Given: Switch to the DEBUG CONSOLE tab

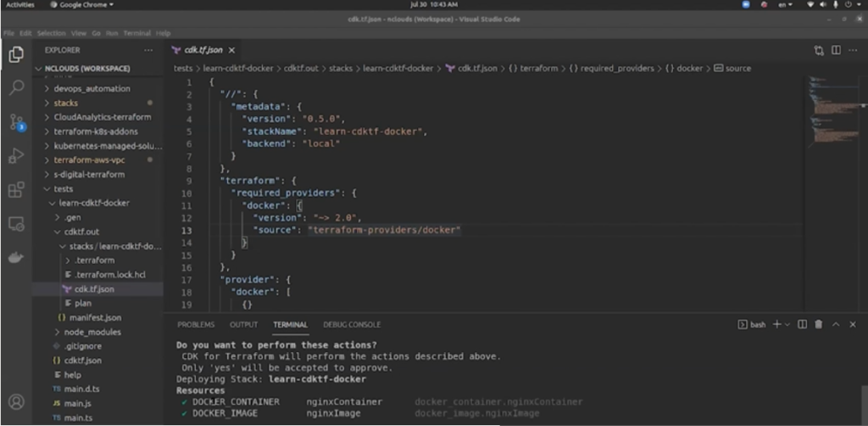Looking at the screenshot, I should tap(352, 325).
